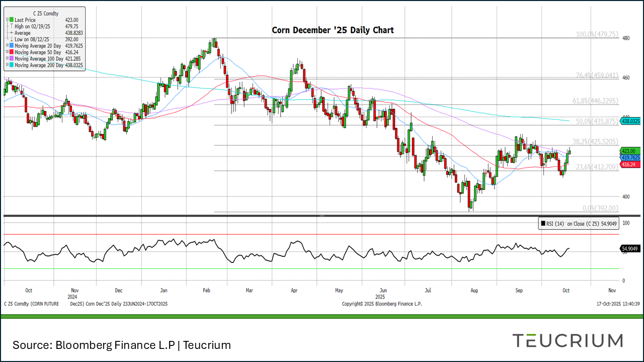Image resolution: width=644 pixels, height=362 pixels.
Task: Click the Average line icon in legend
Action: tap(11, 33)
